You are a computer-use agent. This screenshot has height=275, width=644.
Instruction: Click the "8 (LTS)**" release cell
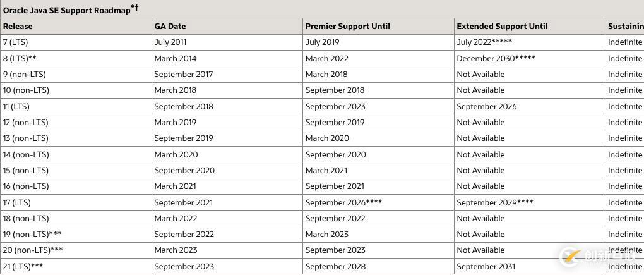tap(20, 58)
